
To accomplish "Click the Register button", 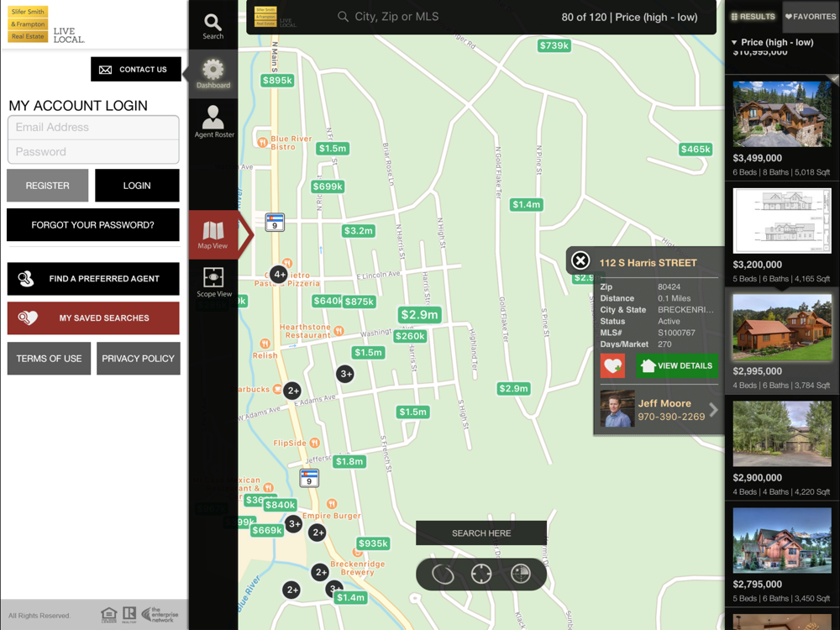I will [48, 186].
